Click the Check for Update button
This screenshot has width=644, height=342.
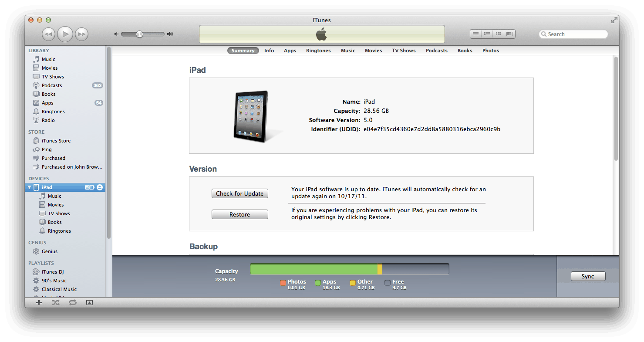coord(239,193)
